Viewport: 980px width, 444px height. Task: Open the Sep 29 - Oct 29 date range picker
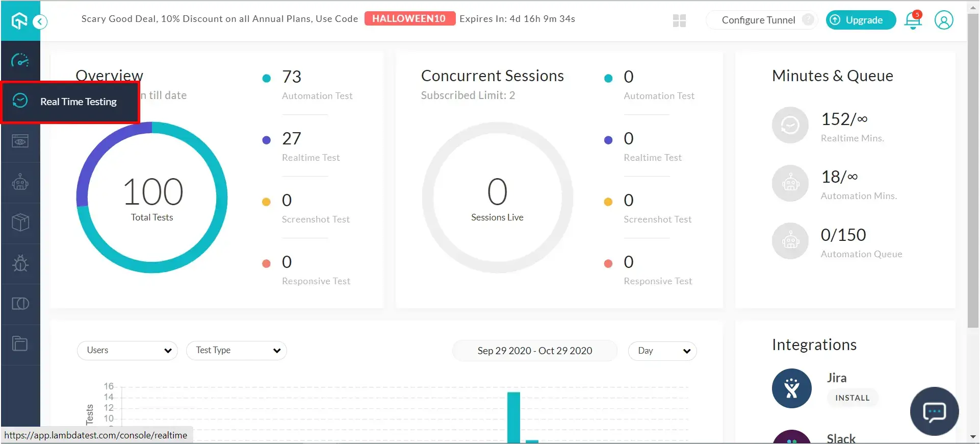534,351
